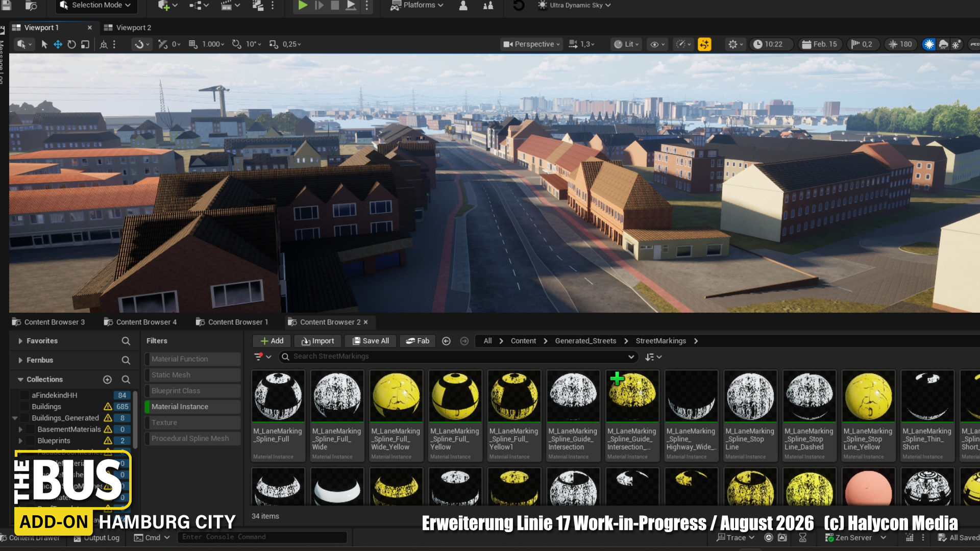Choose the select objects arrow tool
980x551 pixels.
[x=44, y=44]
